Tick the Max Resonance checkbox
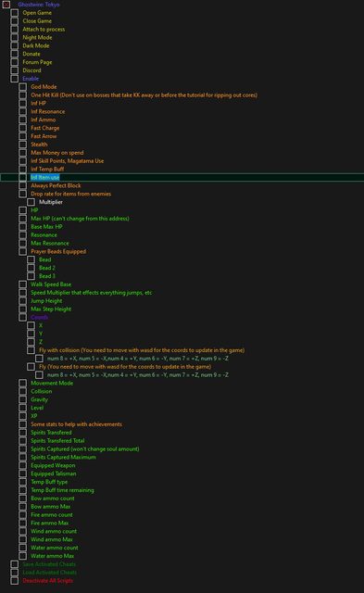 tap(22, 243)
